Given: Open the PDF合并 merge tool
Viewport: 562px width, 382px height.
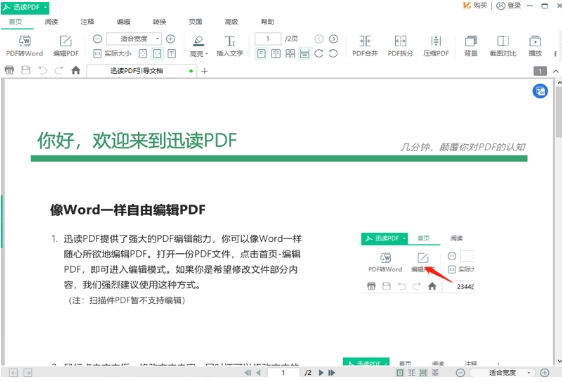Looking at the screenshot, I should (365, 46).
